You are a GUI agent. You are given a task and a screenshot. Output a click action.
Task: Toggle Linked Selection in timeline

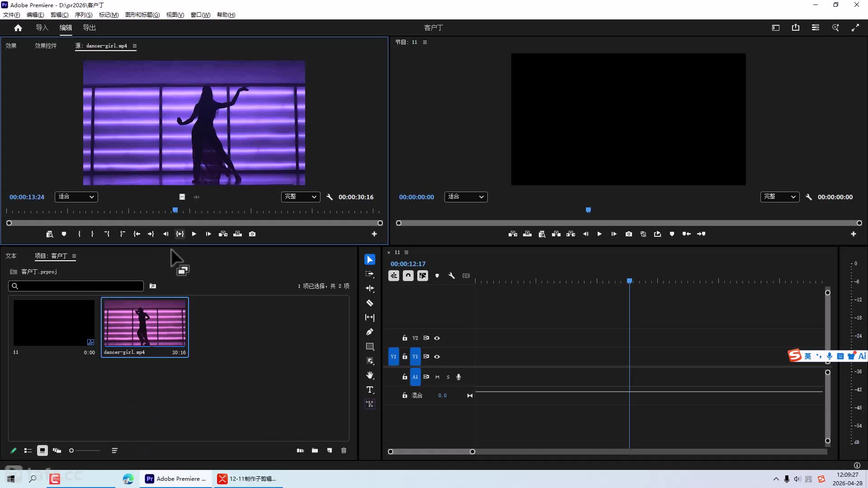coord(423,276)
